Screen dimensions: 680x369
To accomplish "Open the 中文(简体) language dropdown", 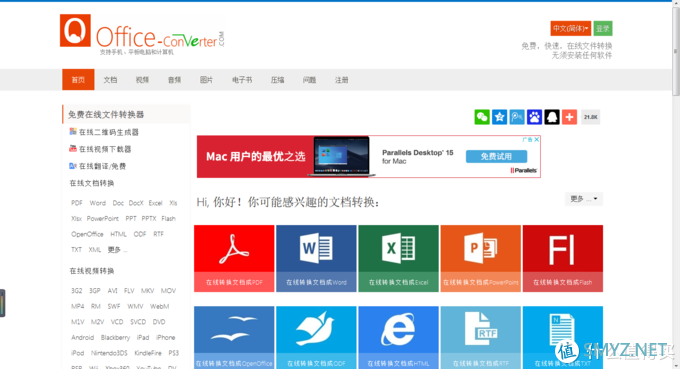I will click(x=571, y=29).
